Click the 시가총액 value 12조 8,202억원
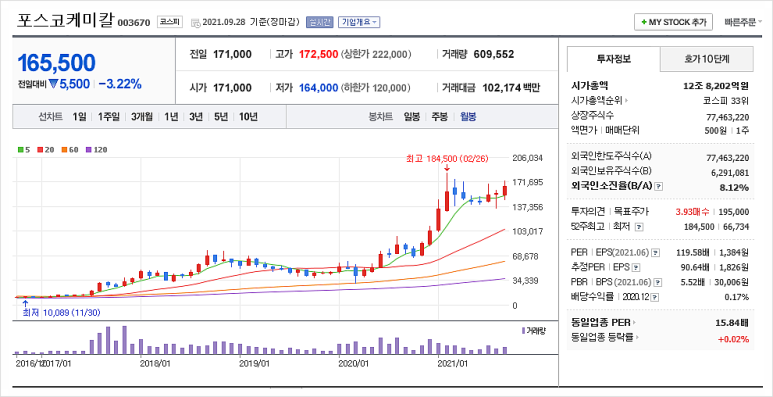 tap(716, 86)
